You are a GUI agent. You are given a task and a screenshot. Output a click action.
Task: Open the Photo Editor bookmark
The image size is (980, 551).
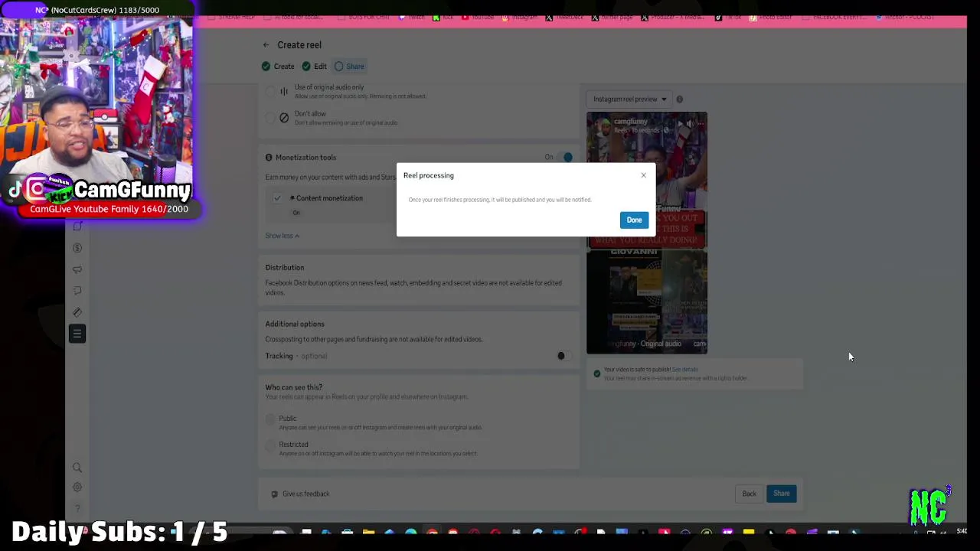point(772,17)
